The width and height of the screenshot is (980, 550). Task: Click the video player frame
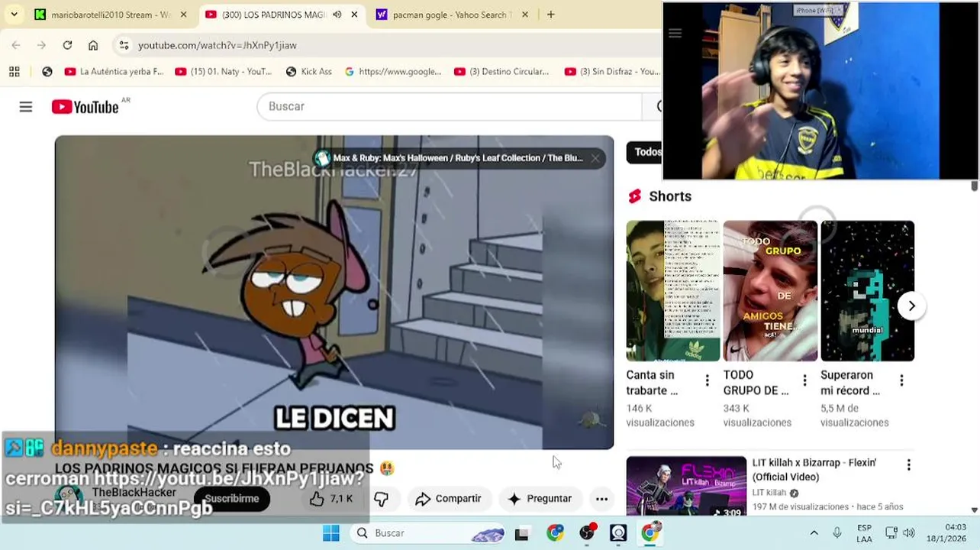[334, 293]
